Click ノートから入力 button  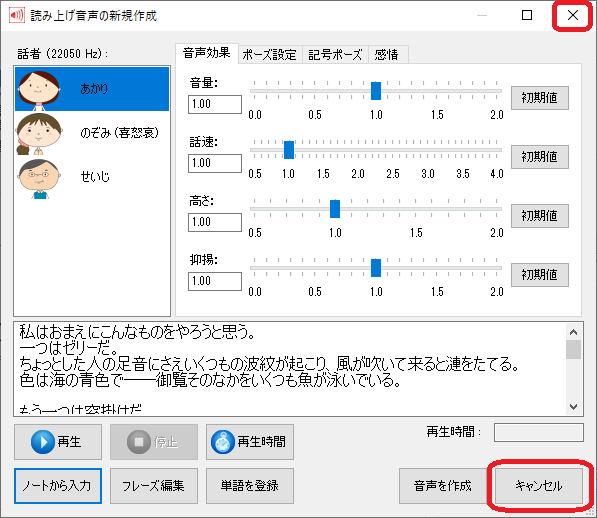pos(58,486)
